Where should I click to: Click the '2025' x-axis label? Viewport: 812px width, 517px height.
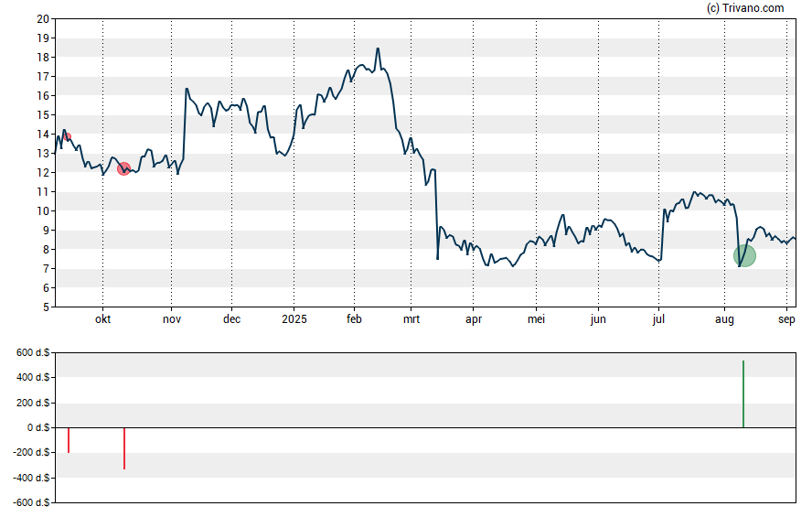pyautogui.click(x=294, y=319)
